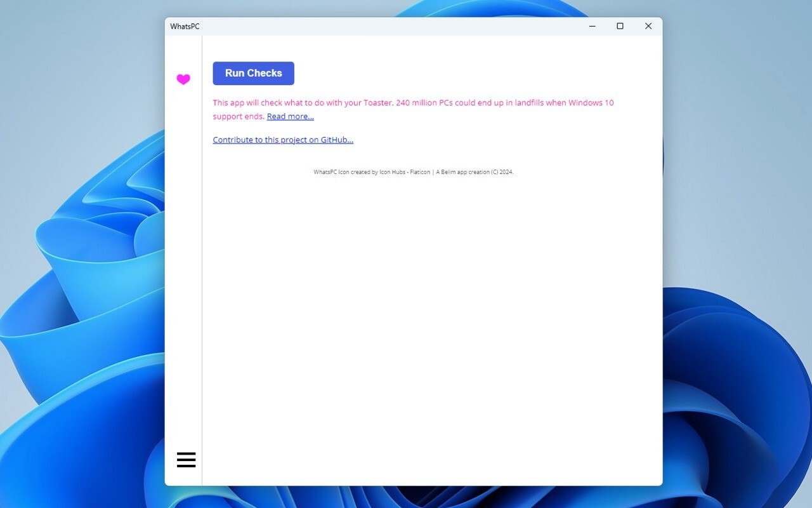Maximize the WhatsPC window
Screen dimensions: 812x508
620,26
